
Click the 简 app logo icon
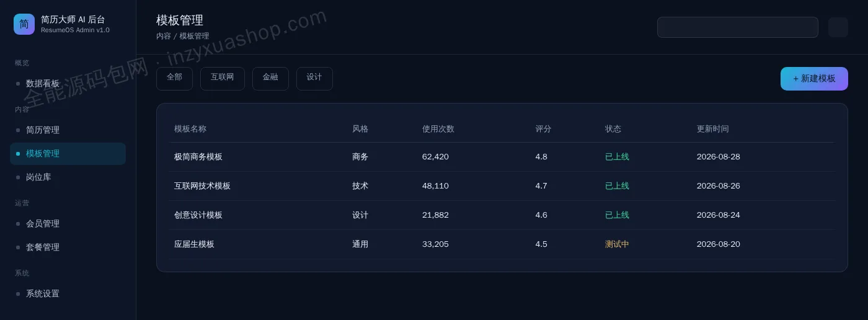(24, 24)
